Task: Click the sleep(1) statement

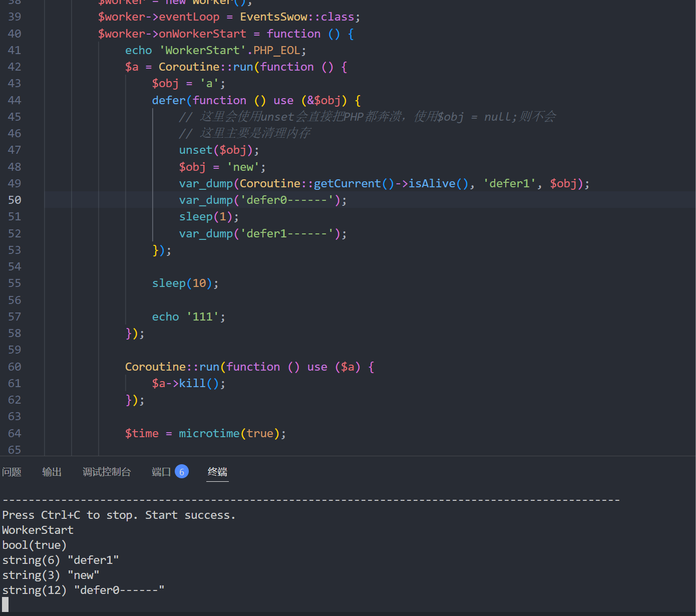Action: pos(209,216)
